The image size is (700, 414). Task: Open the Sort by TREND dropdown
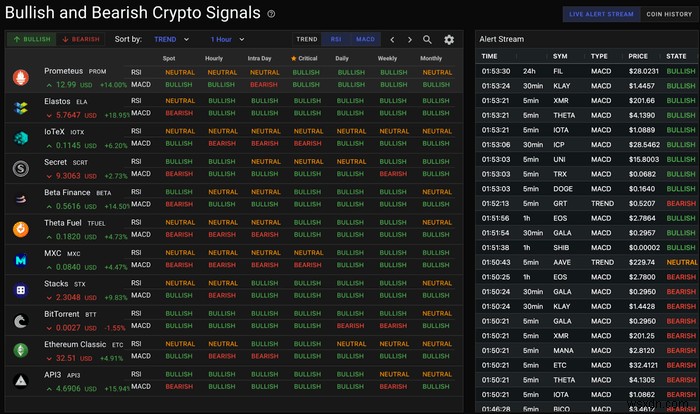coord(171,39)
